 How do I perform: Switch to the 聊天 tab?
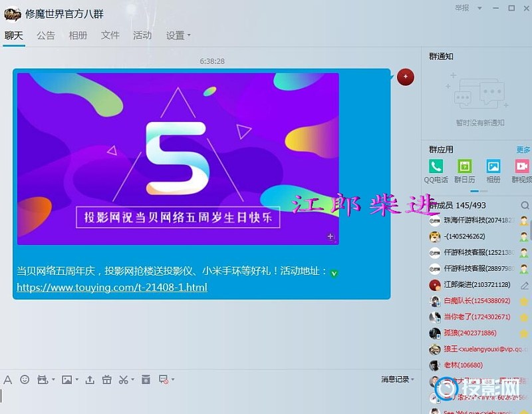pyautogui.click(x=14, y=35)
